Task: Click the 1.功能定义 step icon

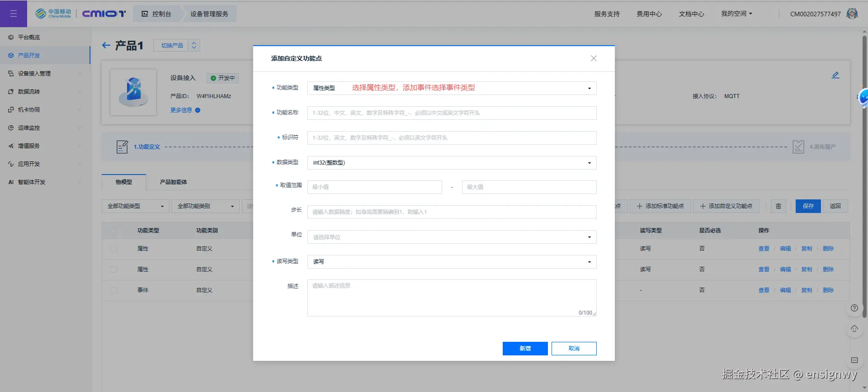Action: click(x=122, y=147)
